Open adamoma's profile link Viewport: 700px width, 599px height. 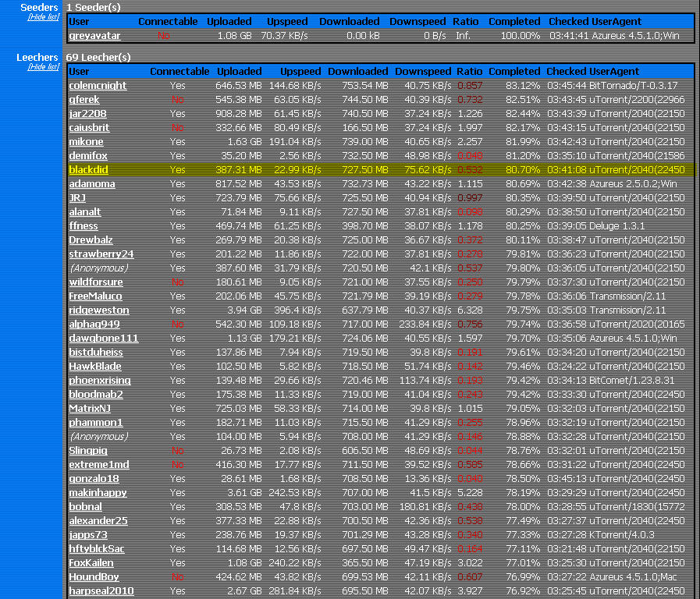point(91,184)
